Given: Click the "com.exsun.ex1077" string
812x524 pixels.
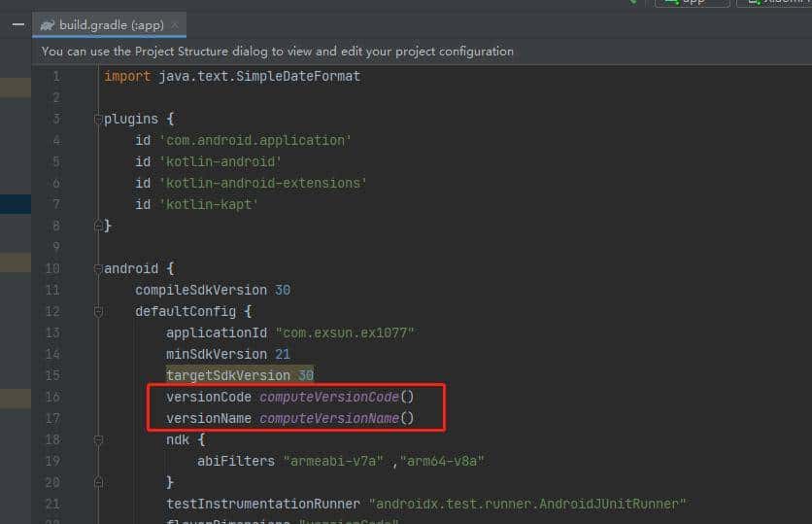Looking at the screenshot, I should 345,332.
